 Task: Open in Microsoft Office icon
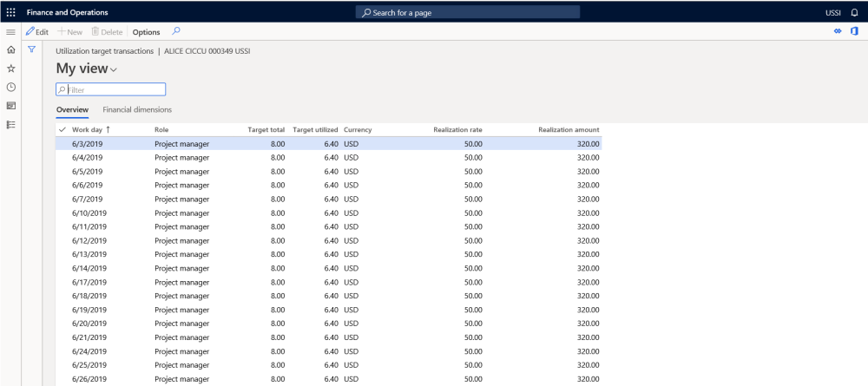pos(854,31)
